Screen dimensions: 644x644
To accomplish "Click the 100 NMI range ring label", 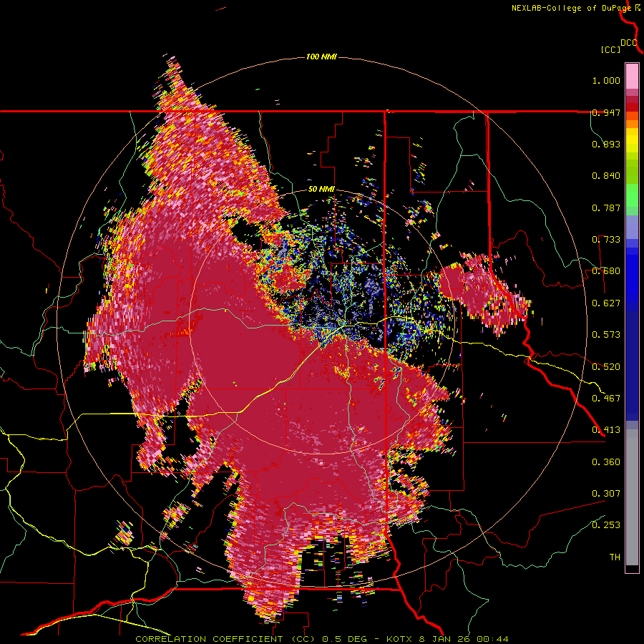I will pyautogui.click(x=321, y=57).
